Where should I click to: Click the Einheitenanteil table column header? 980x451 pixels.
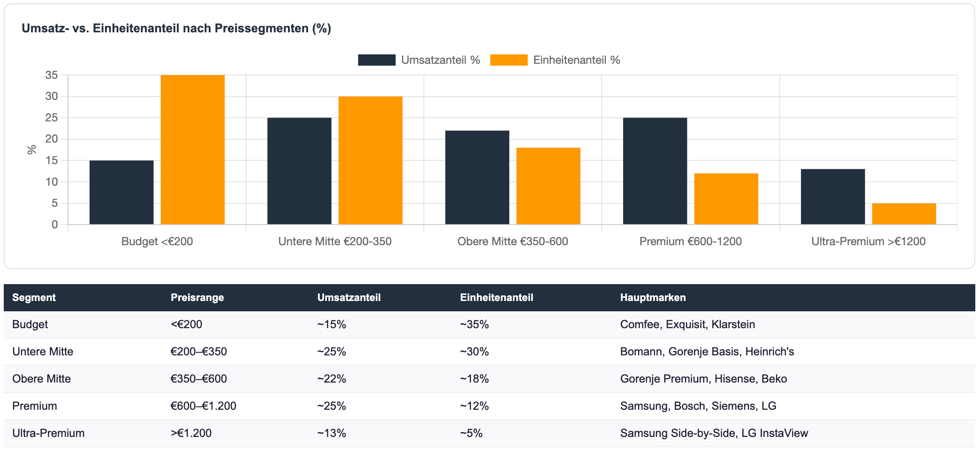[496, 298]
